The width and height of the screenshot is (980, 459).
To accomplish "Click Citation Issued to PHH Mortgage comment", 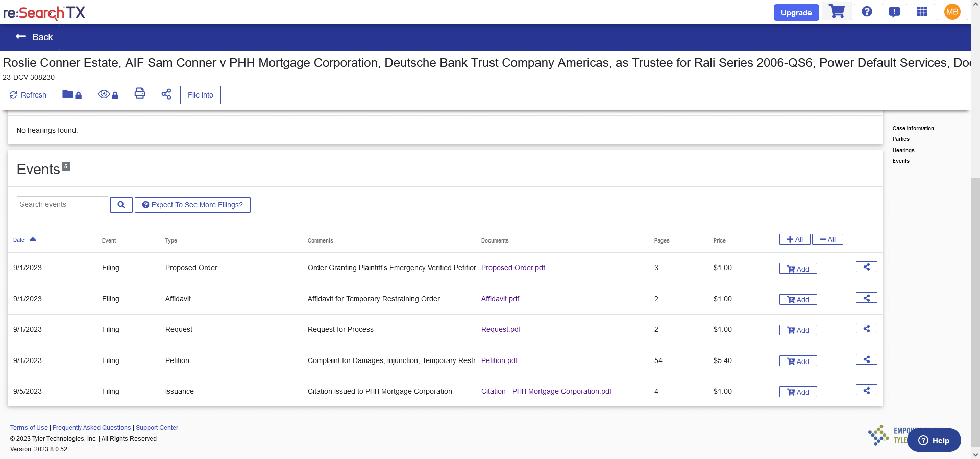I will [x=380, y=391].
